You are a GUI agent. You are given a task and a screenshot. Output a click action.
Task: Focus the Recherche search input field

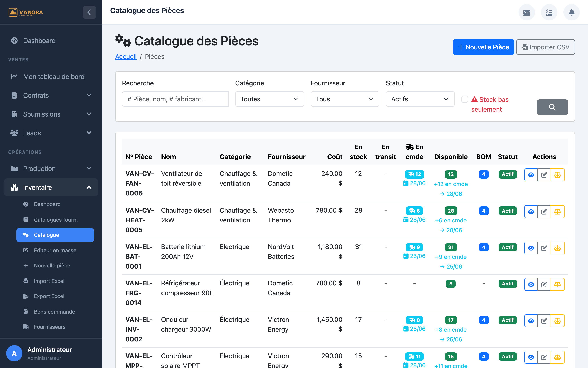(175, 99)
